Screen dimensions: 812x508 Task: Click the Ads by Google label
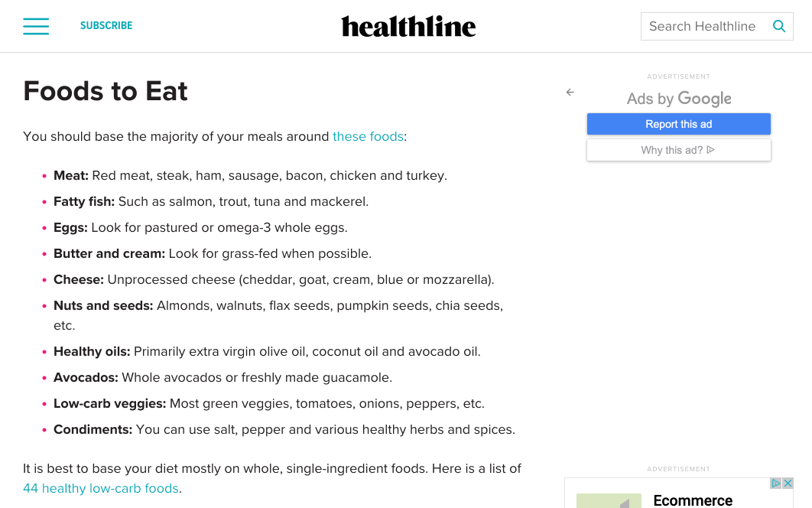(x=679, y=99)
